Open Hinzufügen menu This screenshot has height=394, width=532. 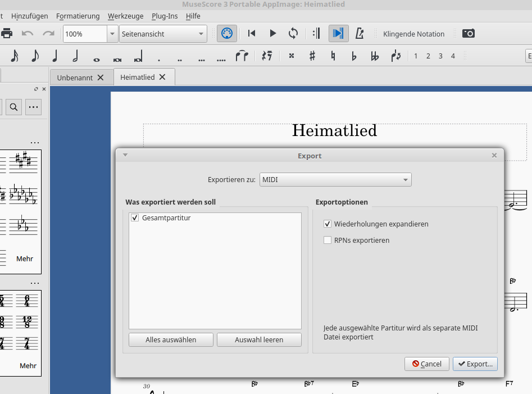coord(30,16)
